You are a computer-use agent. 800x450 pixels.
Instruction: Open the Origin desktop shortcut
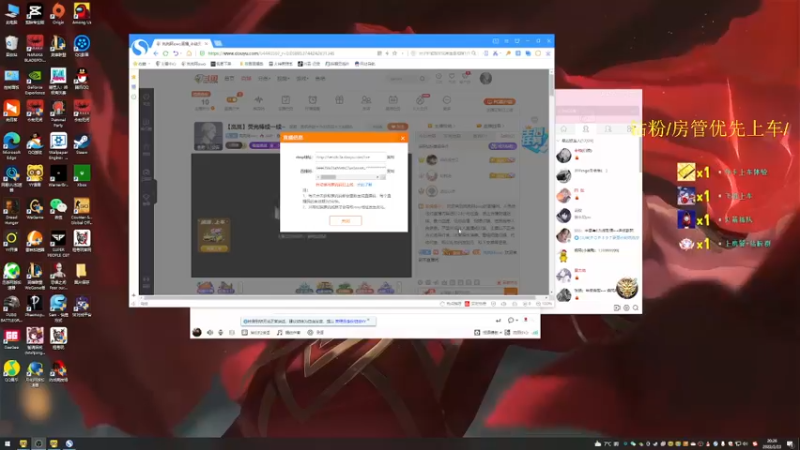point(58,14)
